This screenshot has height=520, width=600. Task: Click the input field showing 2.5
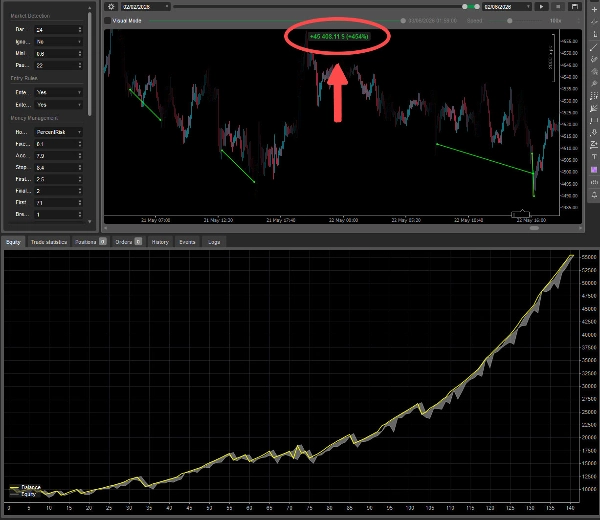59,179
